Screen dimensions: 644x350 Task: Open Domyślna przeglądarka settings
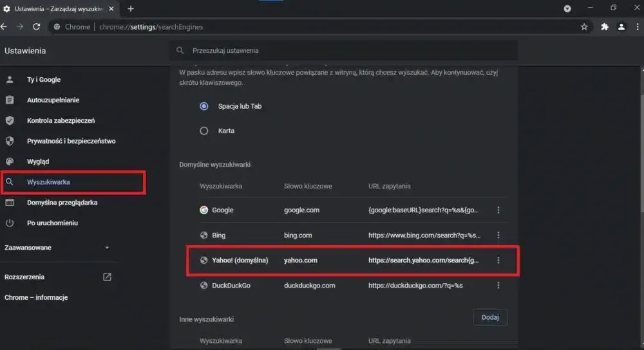[62, 202]
